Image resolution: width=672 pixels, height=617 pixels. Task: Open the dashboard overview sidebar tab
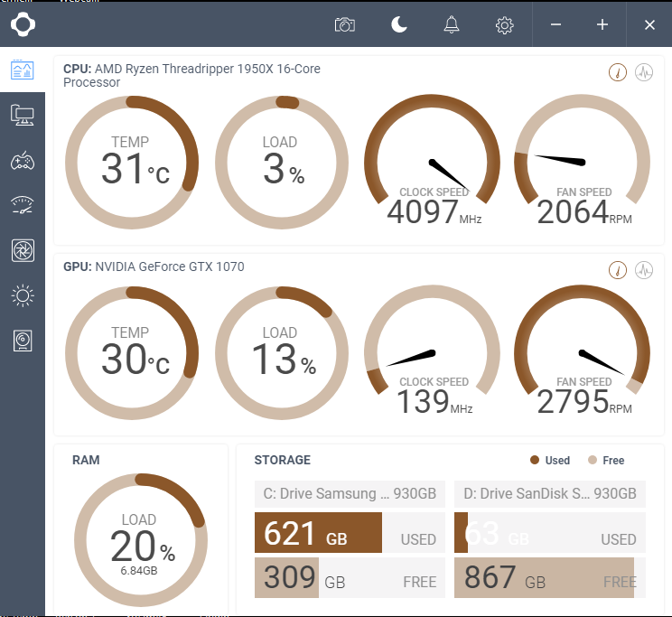pos(23,70)
